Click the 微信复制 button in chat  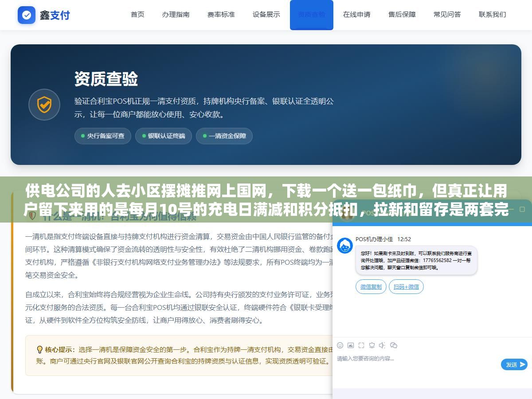[371, 287]
